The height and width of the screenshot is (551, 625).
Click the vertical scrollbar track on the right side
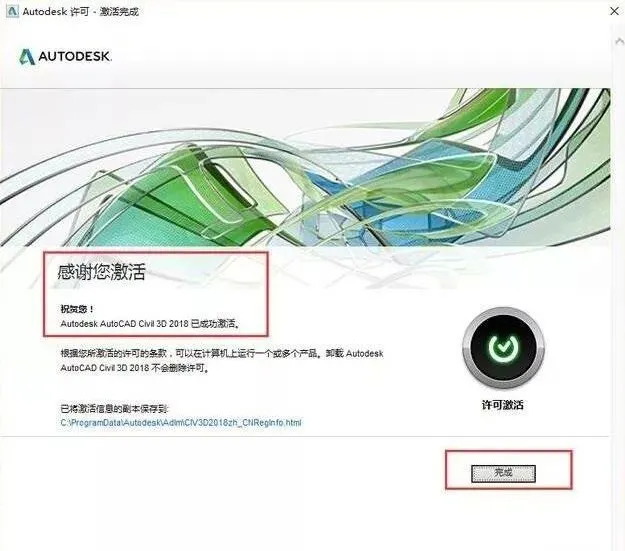click(x=619, y=279)
